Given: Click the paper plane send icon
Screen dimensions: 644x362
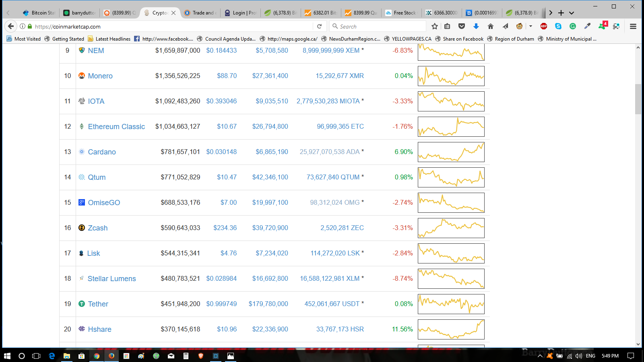Looking at the screenshot, I should (x=505, y=26).
